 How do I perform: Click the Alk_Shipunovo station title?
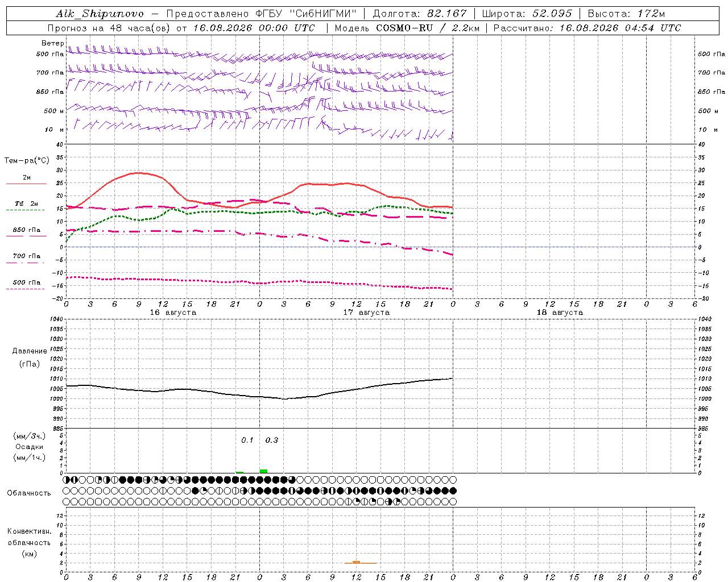pyautogui.click(x=100, y=14)
